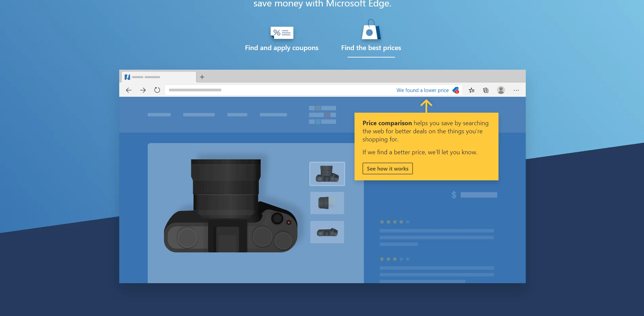The width and height of the screenshot is (644, 316).
Task: Click the coupon icon above Find and apply coupons
Action: tap(282, 32)
